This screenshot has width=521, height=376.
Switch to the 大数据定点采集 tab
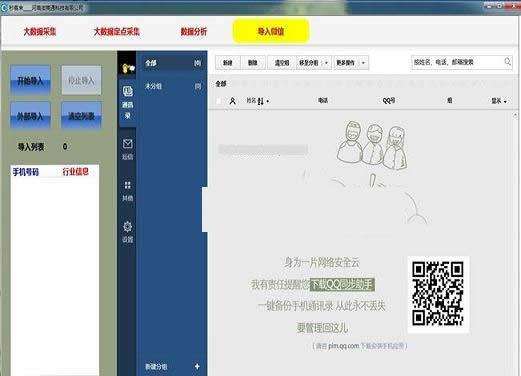point(117,32)
